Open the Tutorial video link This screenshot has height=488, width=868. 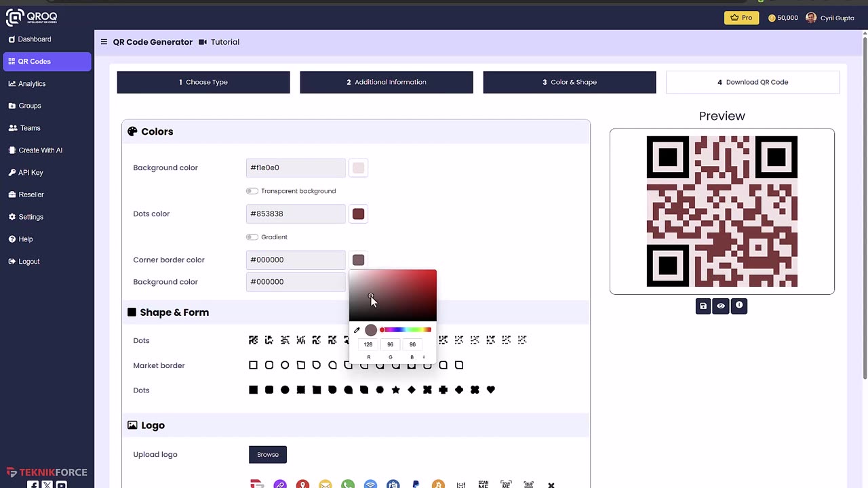click(x=219, y=42)
